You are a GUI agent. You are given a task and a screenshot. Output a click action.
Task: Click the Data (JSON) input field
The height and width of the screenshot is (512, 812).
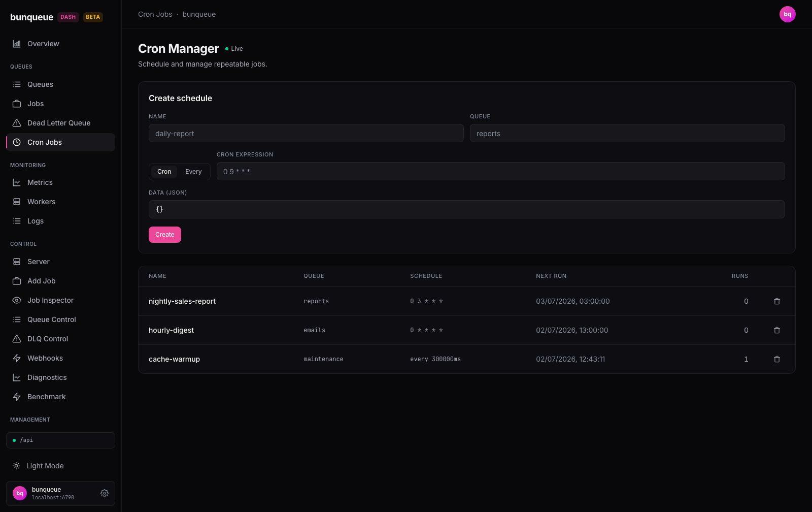(x=466, y=209)
